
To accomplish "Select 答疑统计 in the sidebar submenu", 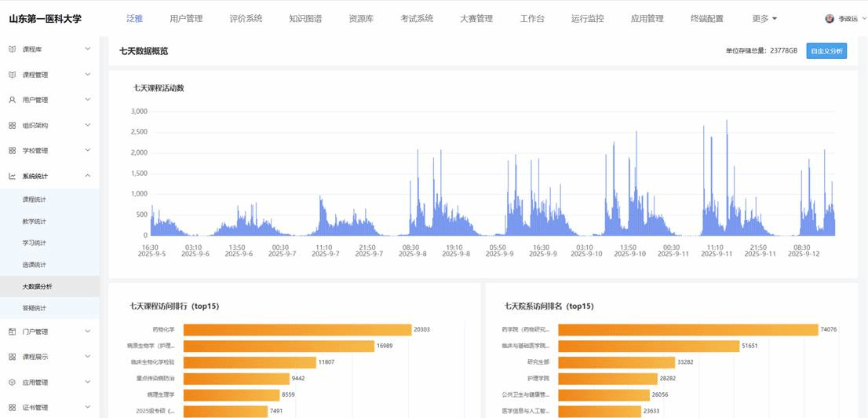I will tap(34, 307).
